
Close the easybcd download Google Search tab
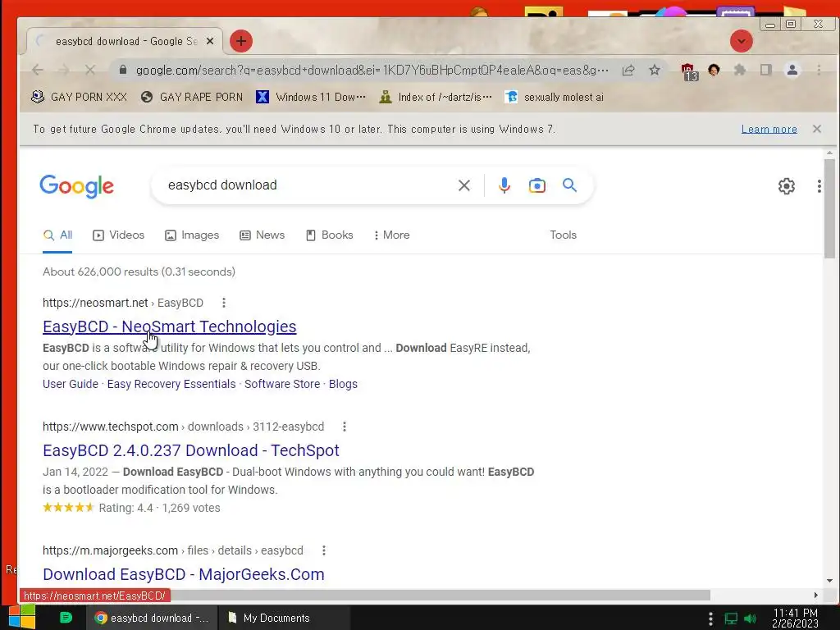click(210, 41)
